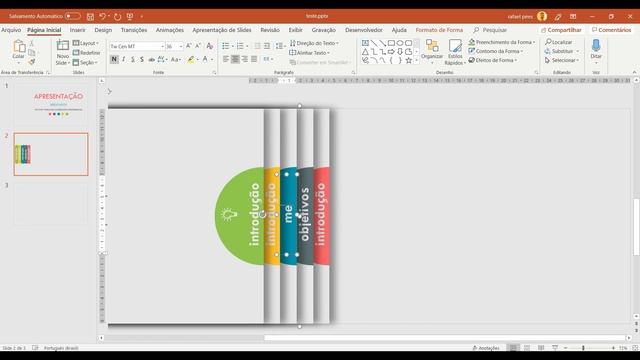
Task: Open Contorno da Forma dropdown
Action: pyautogui.click(x=496, y=51)
